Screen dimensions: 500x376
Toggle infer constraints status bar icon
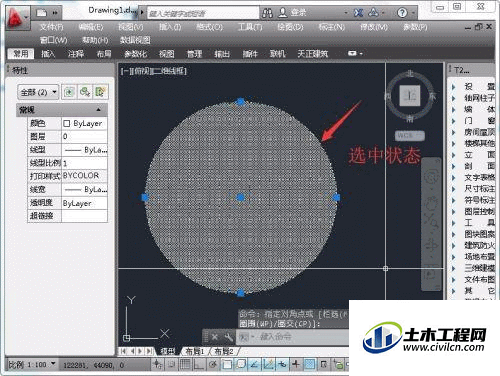click(x=157, y=364)
